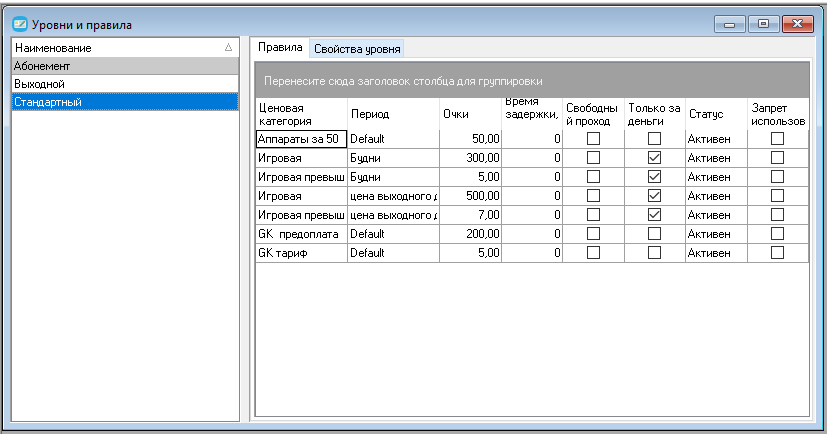The height and width of the screenshot is (434, 827).
Task: Switch to the Свойства уровня tab
Action: 357,49
